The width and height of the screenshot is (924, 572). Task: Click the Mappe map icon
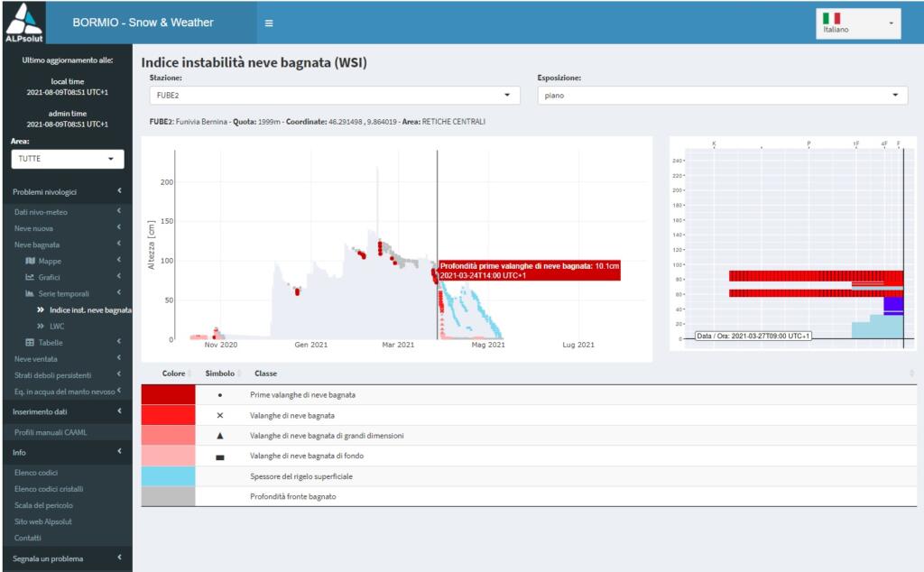point(30,261)
